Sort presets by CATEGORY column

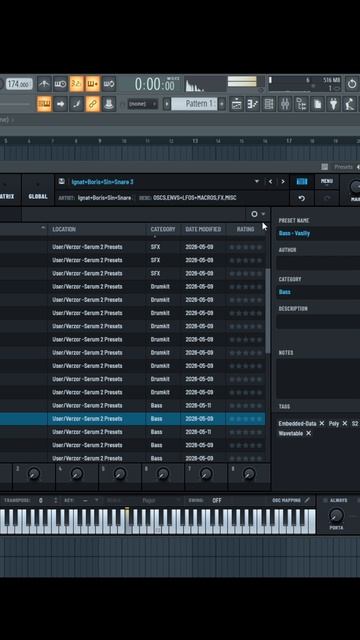163,229
